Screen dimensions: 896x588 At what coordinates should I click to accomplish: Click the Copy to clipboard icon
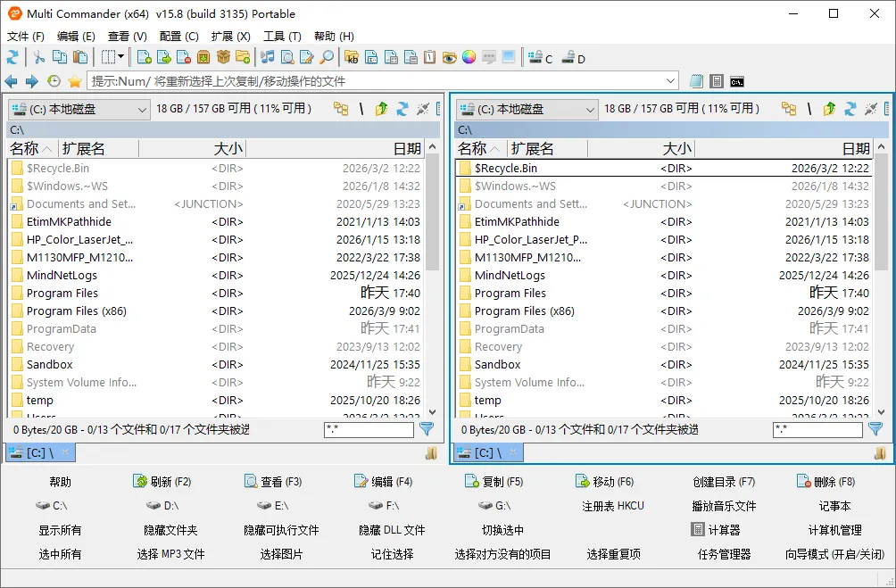tap(60, 57)
